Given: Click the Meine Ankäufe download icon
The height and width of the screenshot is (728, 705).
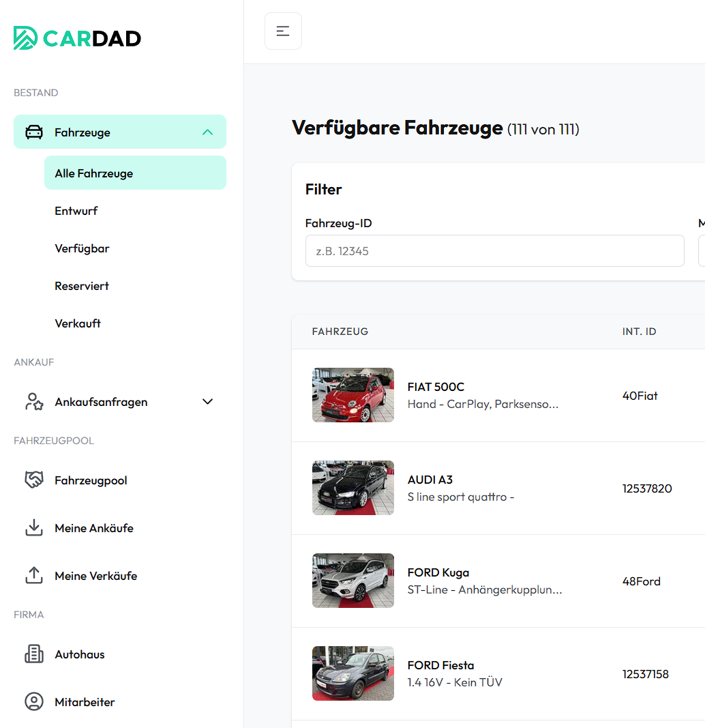Looking at the screenshot, I should coord(34,528).
